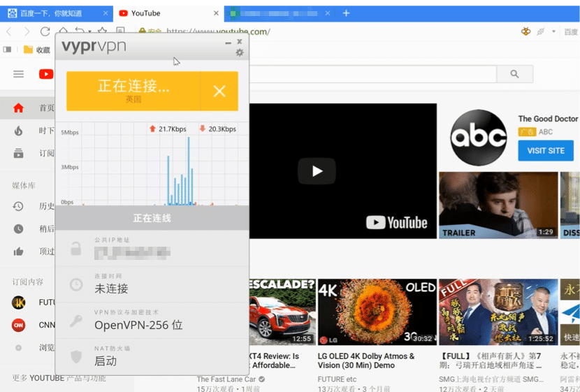Viewport: 580px width, 392px height.
Task: Click the upload speed 21.7Kbps indicator
Action: click(x=168, y=129)
